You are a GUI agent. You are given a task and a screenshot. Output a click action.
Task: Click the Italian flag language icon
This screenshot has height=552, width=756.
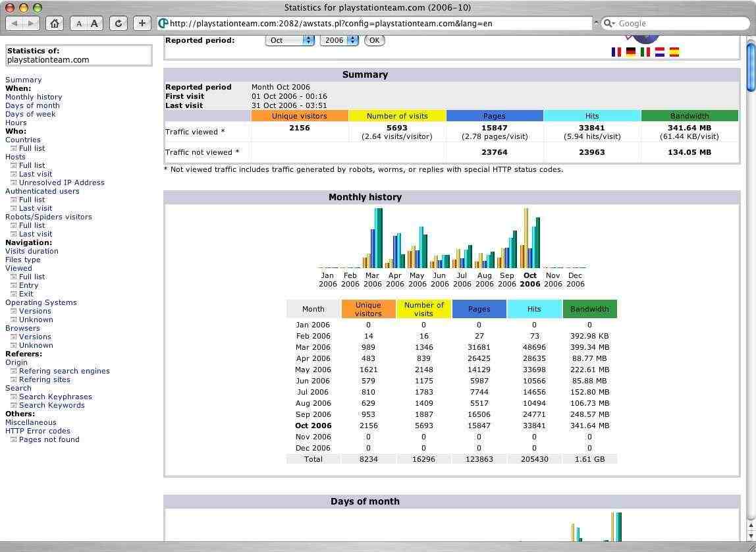(x=645, y=52)
